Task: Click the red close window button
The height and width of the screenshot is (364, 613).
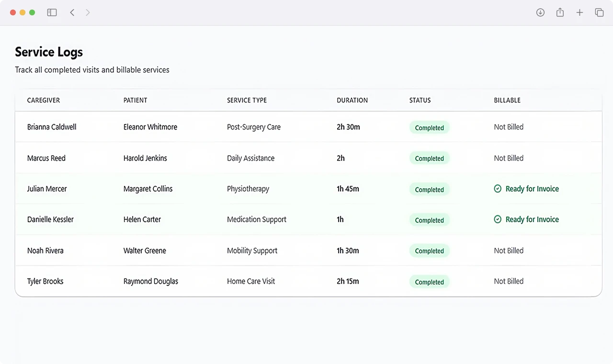Action: coord(13,12)
